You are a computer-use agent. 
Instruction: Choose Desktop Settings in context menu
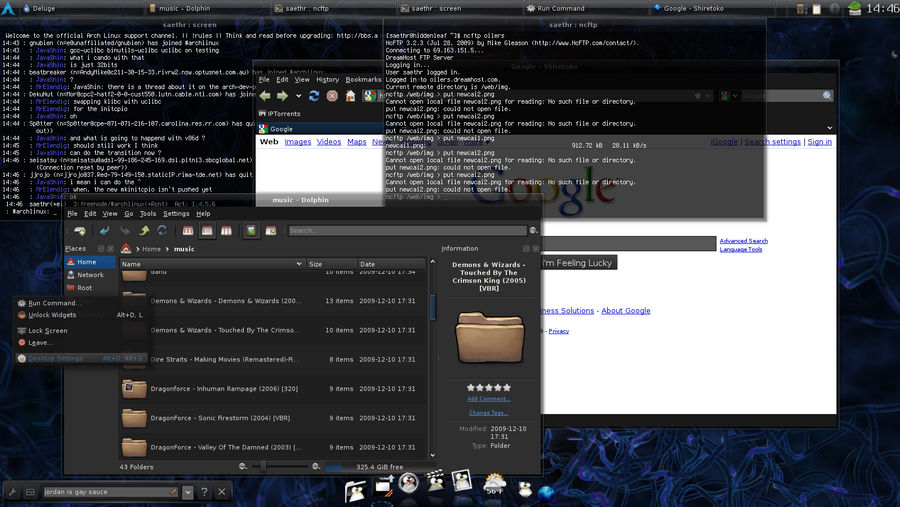point(80,358)
